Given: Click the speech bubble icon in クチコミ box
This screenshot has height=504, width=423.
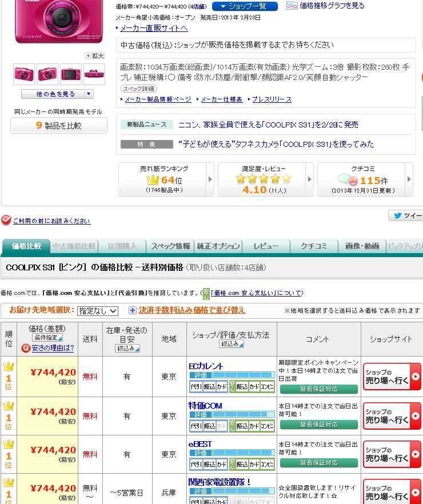Looking at the screenshot, I should click(348, 180).
